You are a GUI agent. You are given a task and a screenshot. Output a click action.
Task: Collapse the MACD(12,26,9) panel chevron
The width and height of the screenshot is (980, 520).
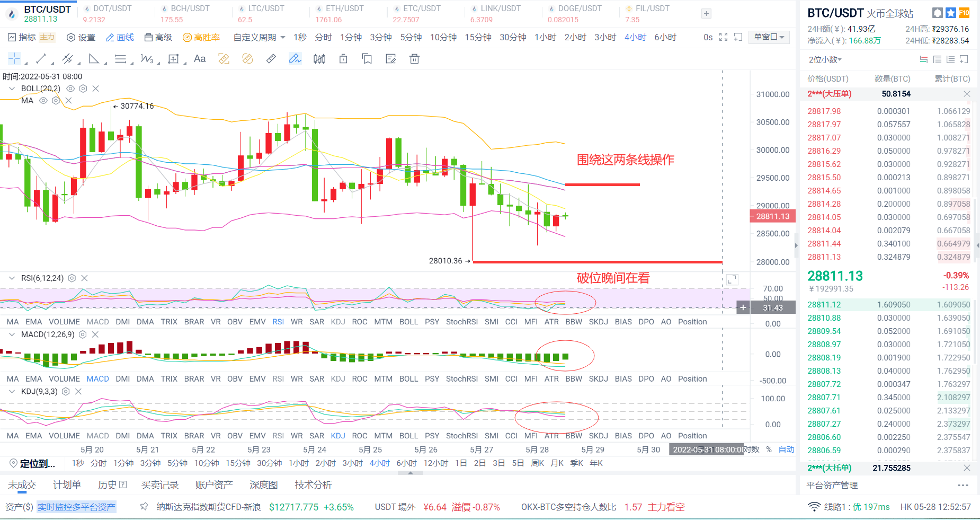(x=12, y=334)
